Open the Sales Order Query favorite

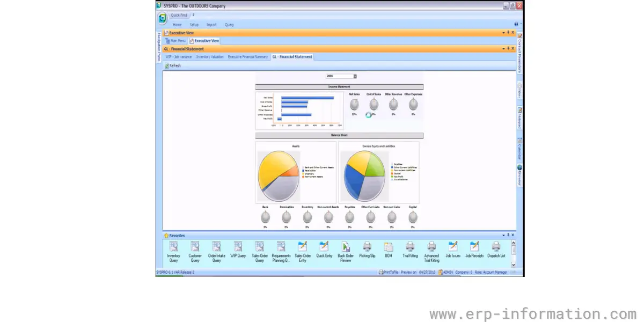click(x=259, y=251)
